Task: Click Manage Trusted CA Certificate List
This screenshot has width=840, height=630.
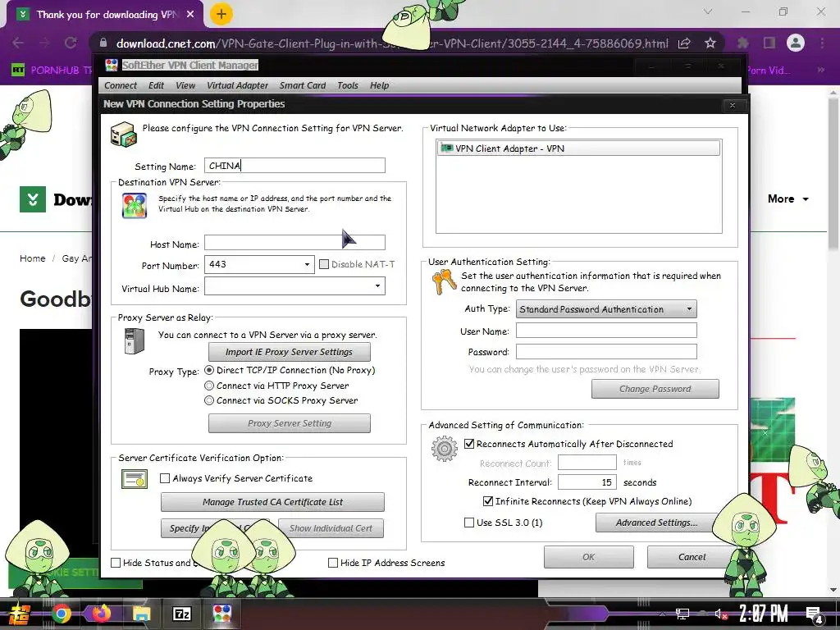Action: [x=272, y=502]
